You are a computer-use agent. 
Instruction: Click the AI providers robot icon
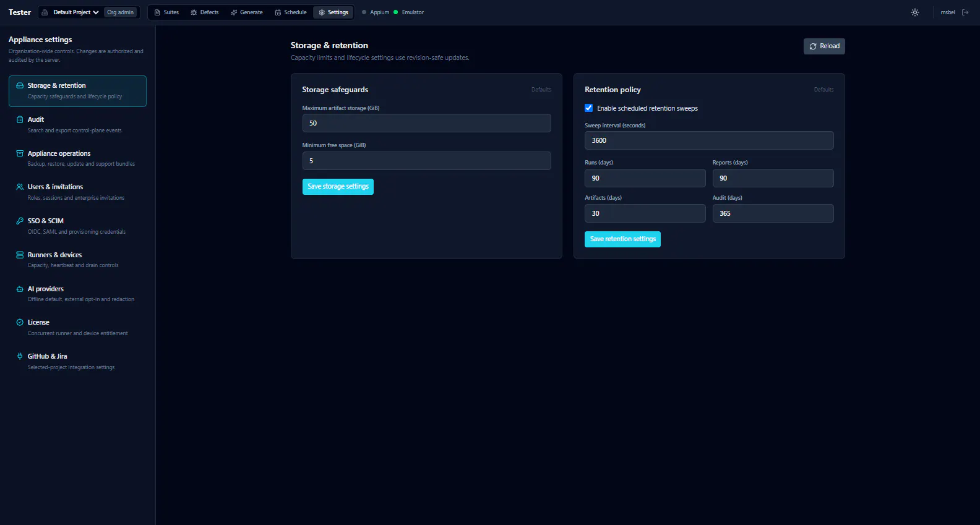click(x=20, y=289)
